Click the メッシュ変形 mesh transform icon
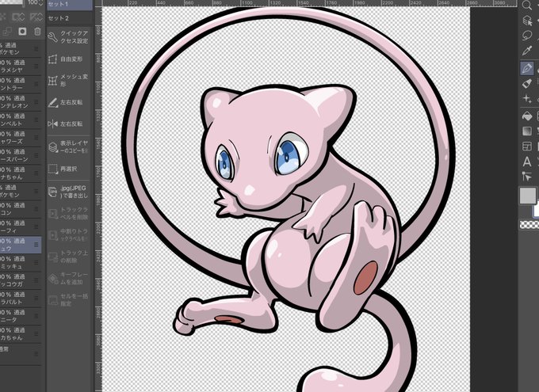The image size is (539, 392). pos(53,81)
